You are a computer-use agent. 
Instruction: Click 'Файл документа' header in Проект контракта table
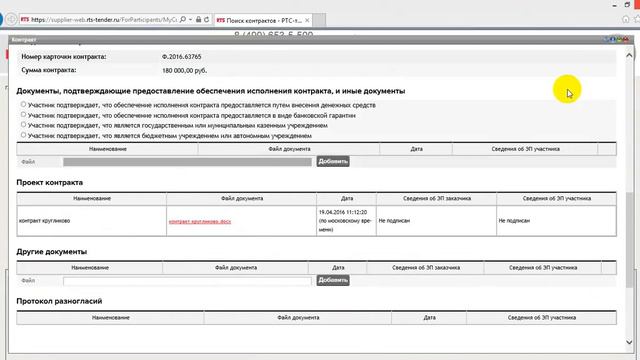[x=242, y=198]
